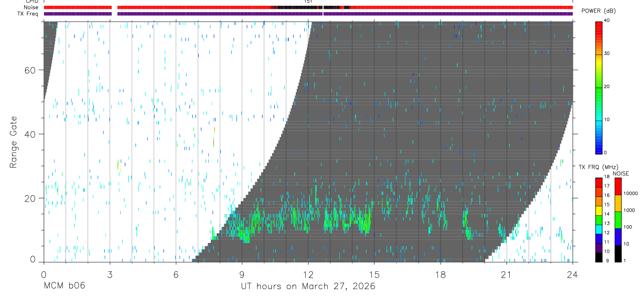The height and width of the screenshot is (297, 644).
Task: Pick the red swatch above 10000 in NOISE legend
Action: pos(618,186)
